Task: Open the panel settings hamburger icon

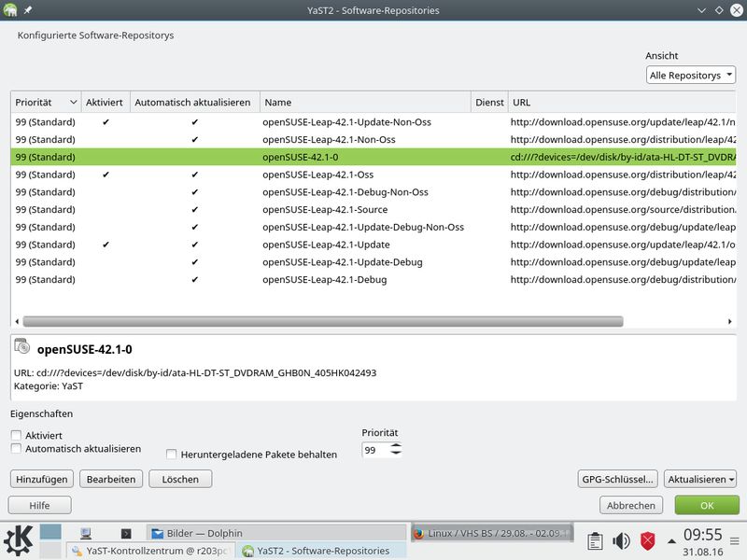Action: click(x=735, y=541)
